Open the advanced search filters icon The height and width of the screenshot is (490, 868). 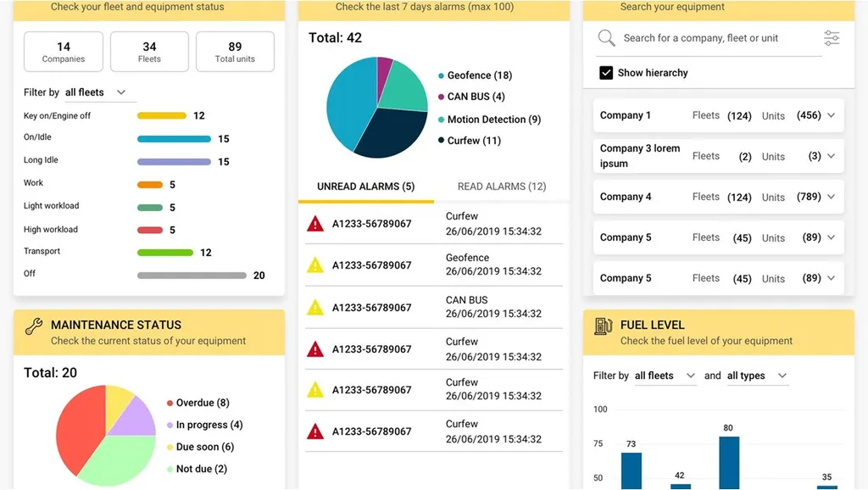pyautogui.click(x=832, y=37)
